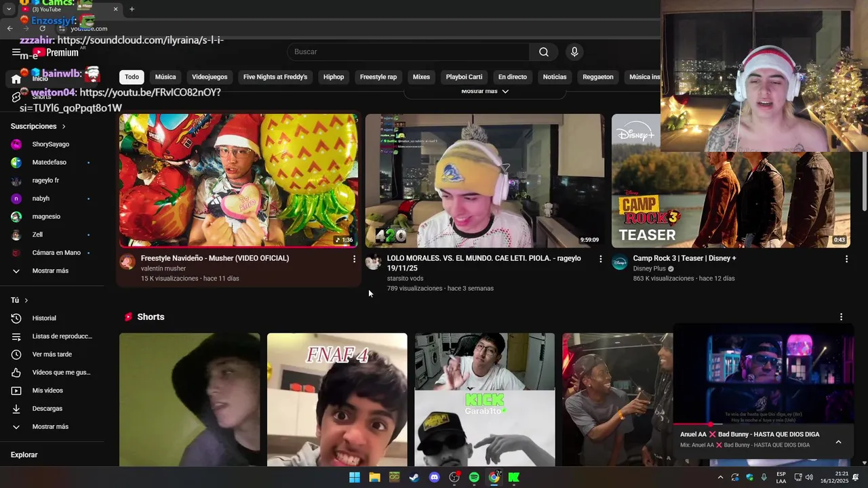The height and width of the screenshot is (488, 868).
Task: Select the Videojuegos filter chip
Action: tap(210, 77)
